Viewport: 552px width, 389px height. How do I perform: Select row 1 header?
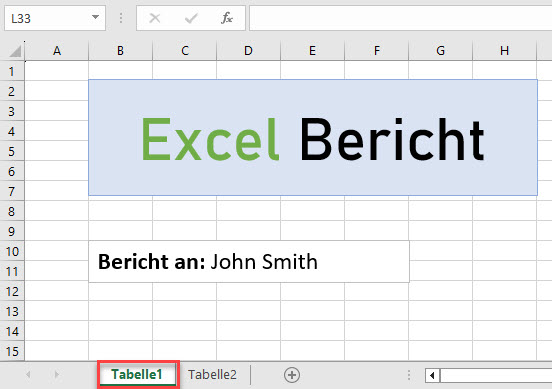tap(12, 71)
